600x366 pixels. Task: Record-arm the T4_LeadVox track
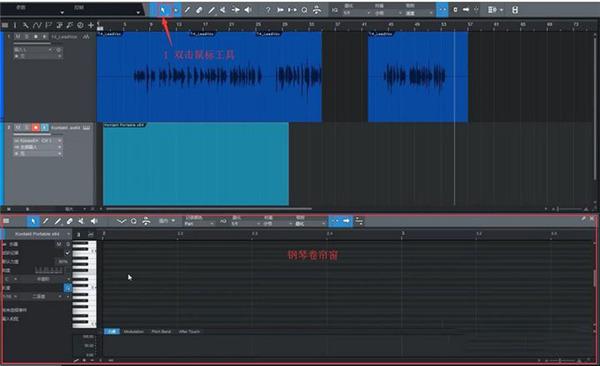click(x=36, y=36)
